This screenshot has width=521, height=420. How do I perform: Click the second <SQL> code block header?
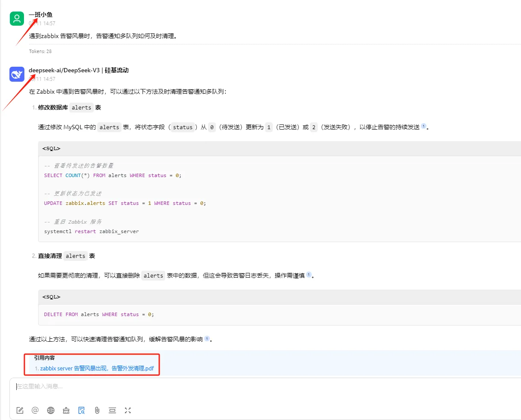click(x=280, y=297)
